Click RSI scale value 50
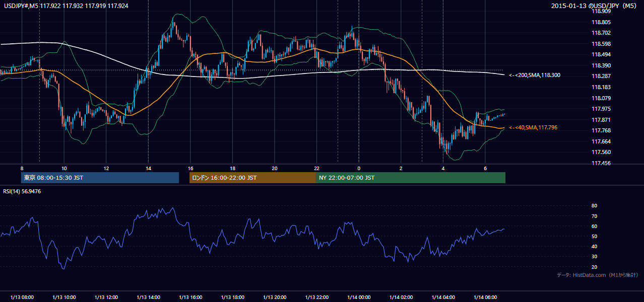 point(594,236)
